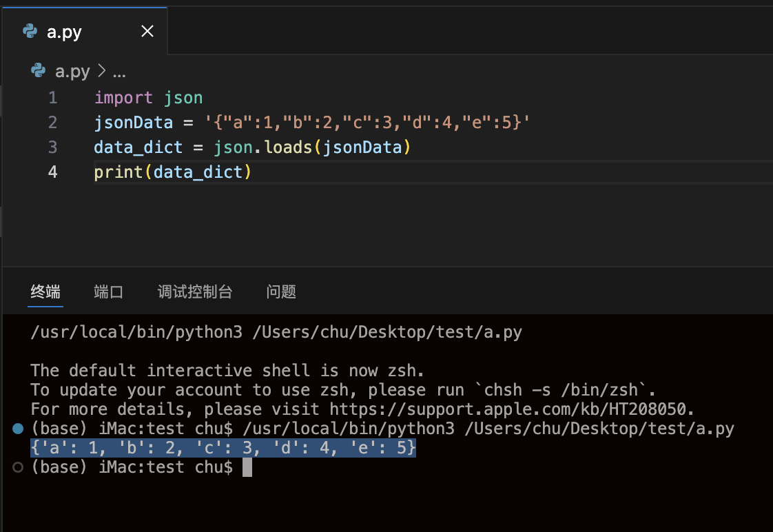773x532 pixels.
Task: Click line number 1 in the gutter
Action: (x=52, y=97)
